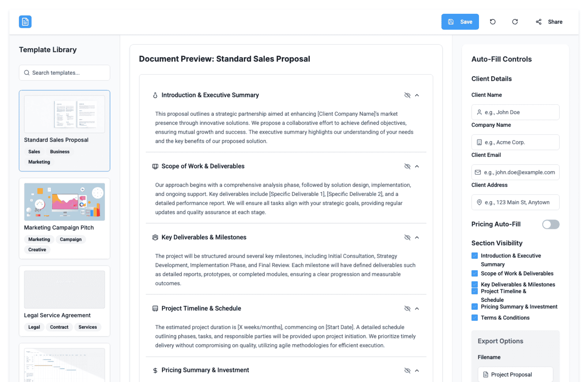This screenshot has width=588, height=382.
Task: Click the redo arrow icon
Action: tap(515, 22)
